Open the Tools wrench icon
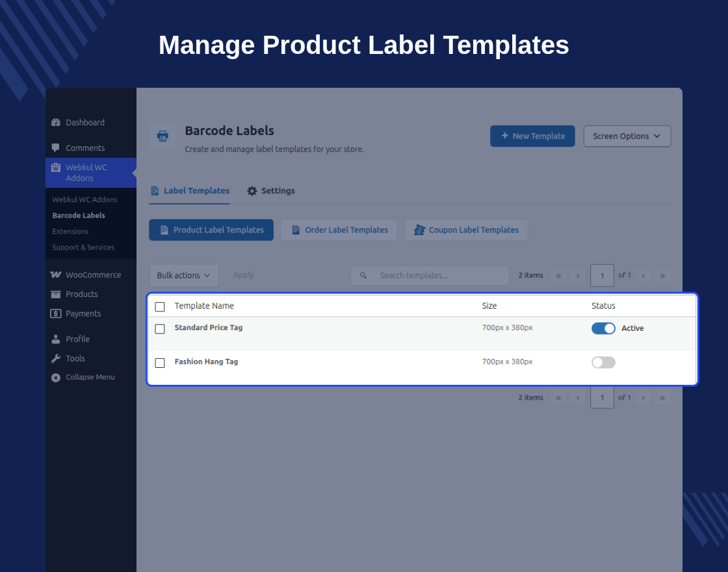728x572 pixels. coord(56,358)
